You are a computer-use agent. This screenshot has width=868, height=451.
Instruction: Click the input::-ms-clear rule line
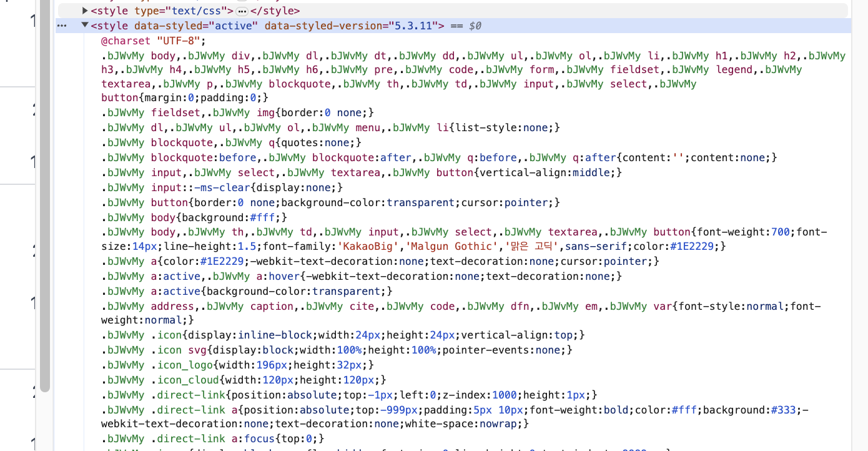pyautogui.click(x=222, y=187)
